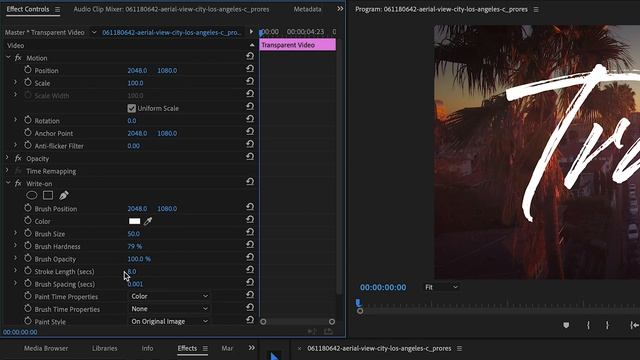Open Master Transparent Video clip dropdown
Image resolution: width=640 pixels, height=360 pixels.
[x=94, y=32]
